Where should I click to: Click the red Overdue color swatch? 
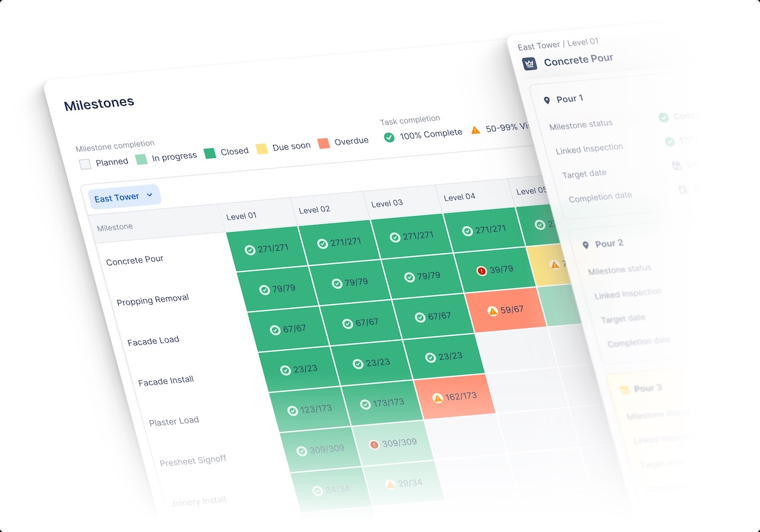click(x=324, y=144)
